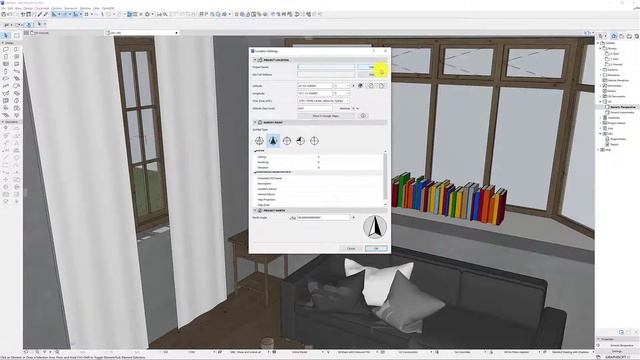640x360 pixels.
Task: Open the Design menu
Action: (x=28, y=8)
